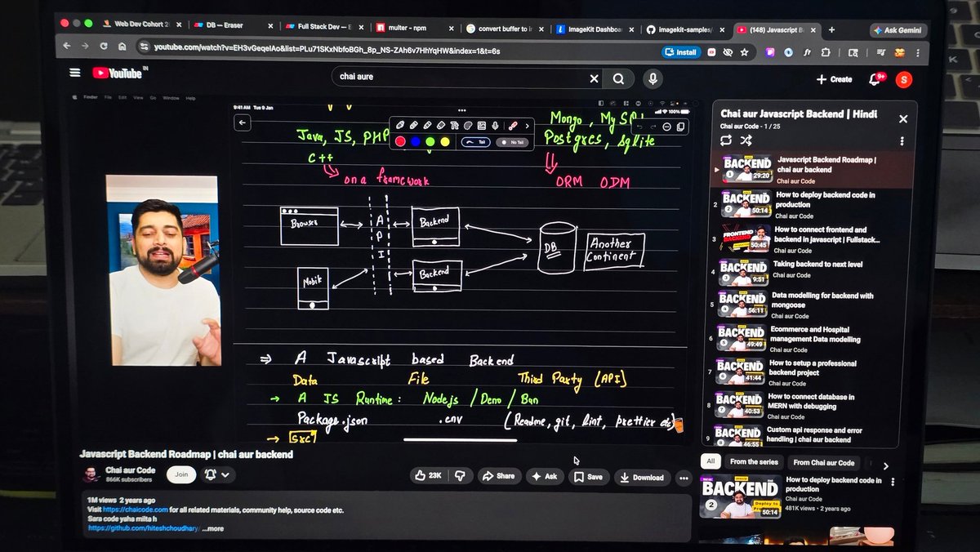
Task: Open a new Chrome tab
Action: pyautogui.click(x=831, y=30)
